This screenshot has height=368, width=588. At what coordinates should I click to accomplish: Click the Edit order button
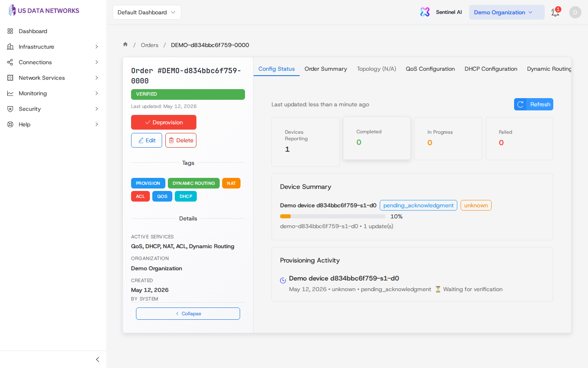tap(147, 140)
